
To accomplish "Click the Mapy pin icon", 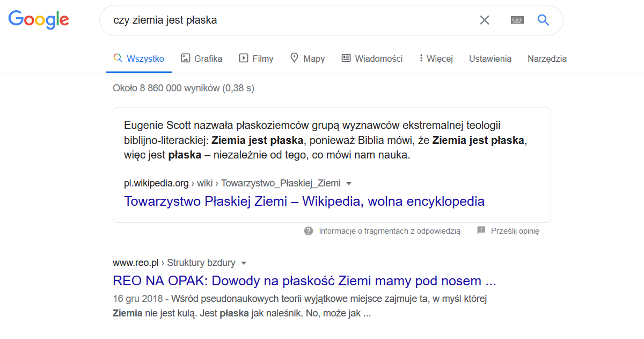I will pyautogui.click(x=294, y=58).
